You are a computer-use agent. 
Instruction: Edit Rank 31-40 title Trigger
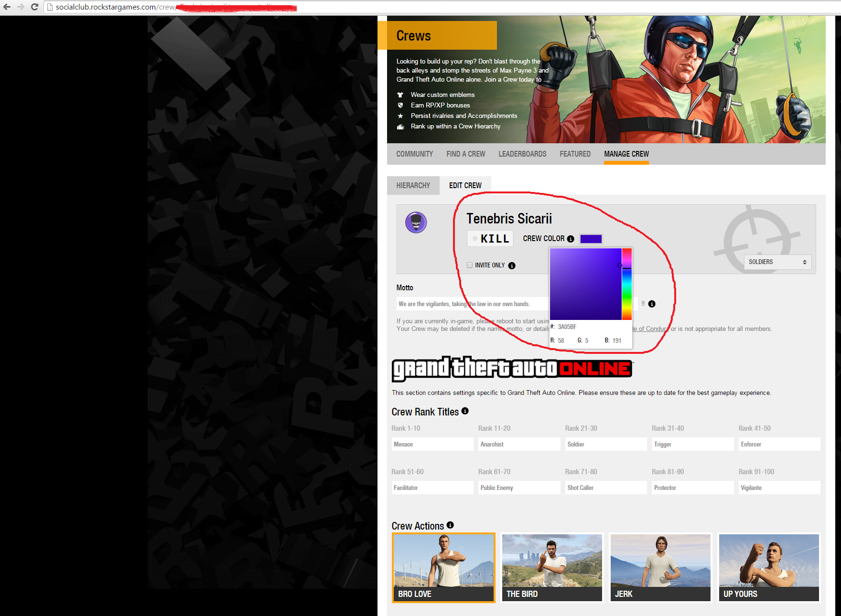pos(693,444)
